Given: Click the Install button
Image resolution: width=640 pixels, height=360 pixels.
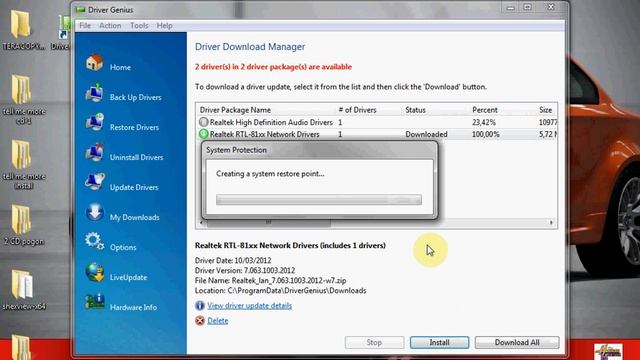Looking at the screenshot, I should (439, 342).
